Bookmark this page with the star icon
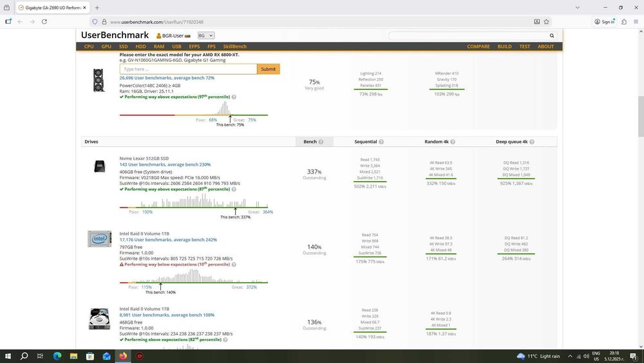This screenshot has width=644, height=363. pyautogui.click(x=546, y=22)
